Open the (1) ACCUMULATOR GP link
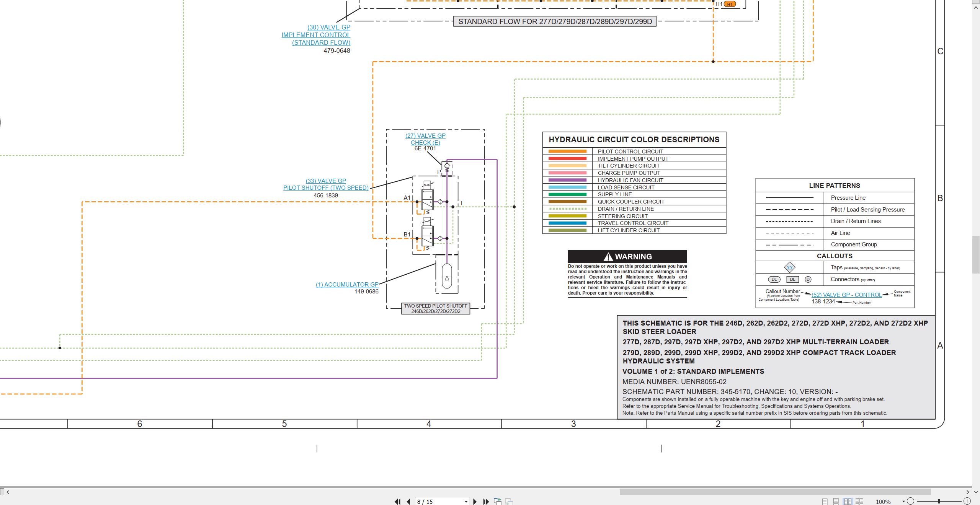980x505 pixels. pyautogui.click(x=347, y=284)
